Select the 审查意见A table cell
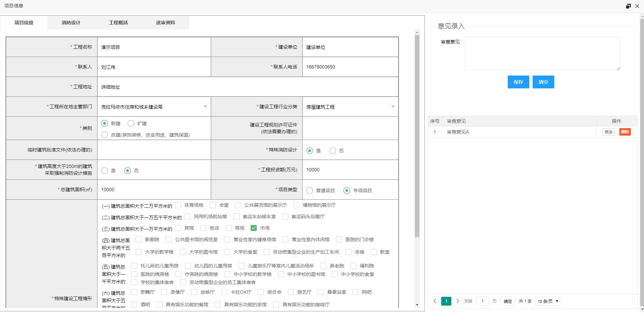The height and width of the screenshot is (314, 644). click(519, 132)
